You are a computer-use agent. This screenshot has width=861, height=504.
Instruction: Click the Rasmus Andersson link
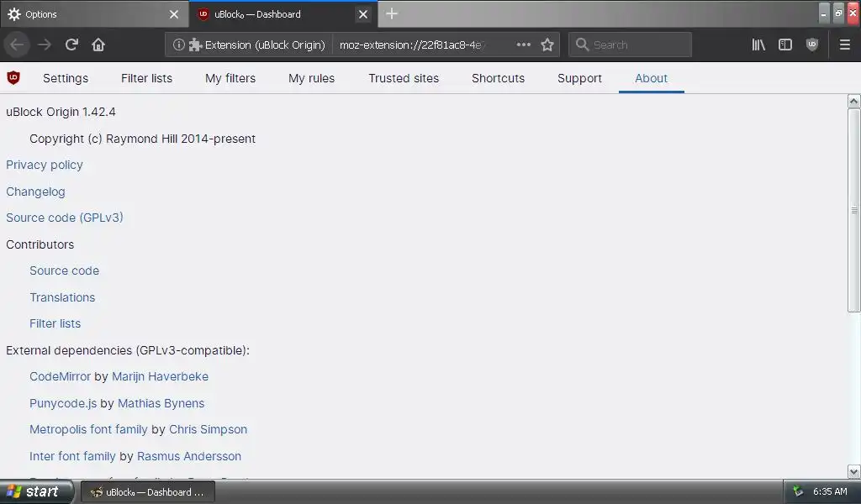pyautogui.click(x=189, y=456)
